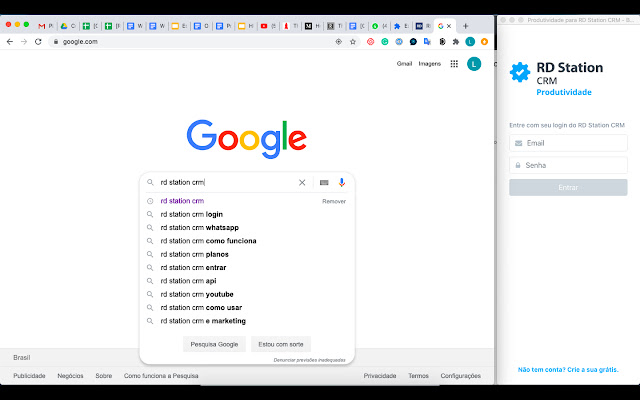Click the Email field in RD Station panel
Image resolution: width=640 pixels, height=400 pixels.
568,143
